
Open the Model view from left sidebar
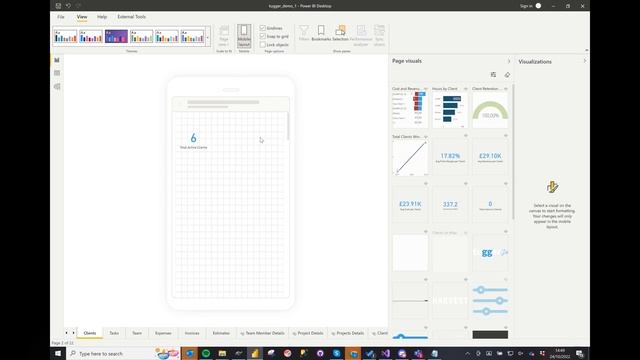tap(57, 87)
